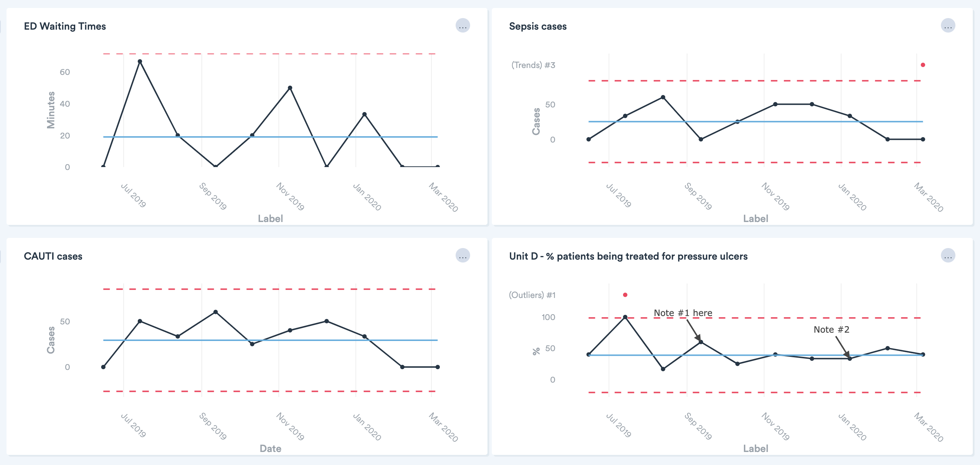
Task: Click the "(Trends) #3" label in Sepsis chart
Action: 533,65
